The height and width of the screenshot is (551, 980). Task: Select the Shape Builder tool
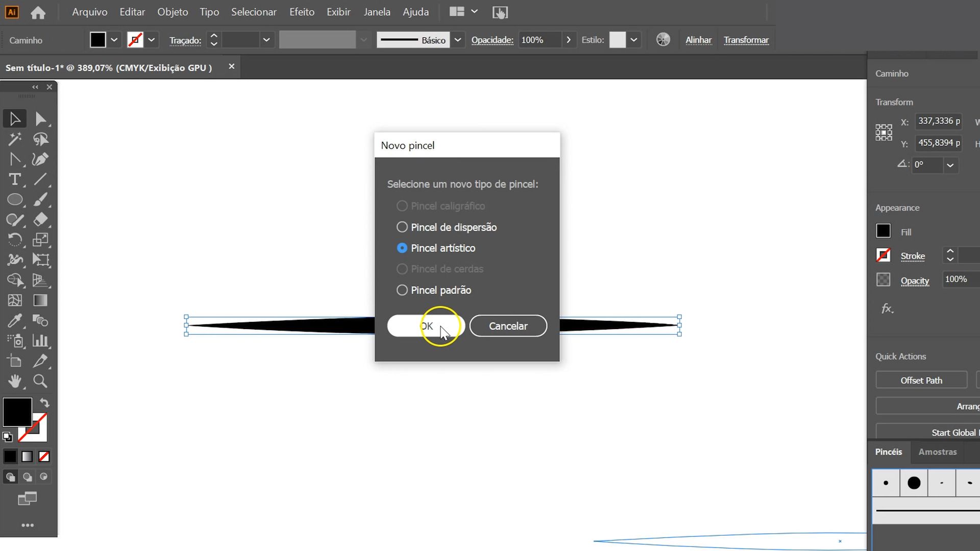point(15,280)
